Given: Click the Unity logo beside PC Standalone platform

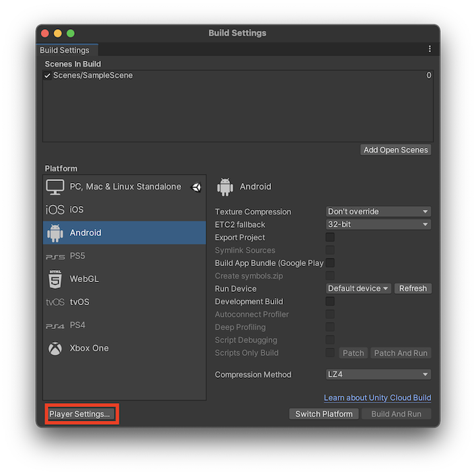Looking at the screenshot, I should point(197,187).
